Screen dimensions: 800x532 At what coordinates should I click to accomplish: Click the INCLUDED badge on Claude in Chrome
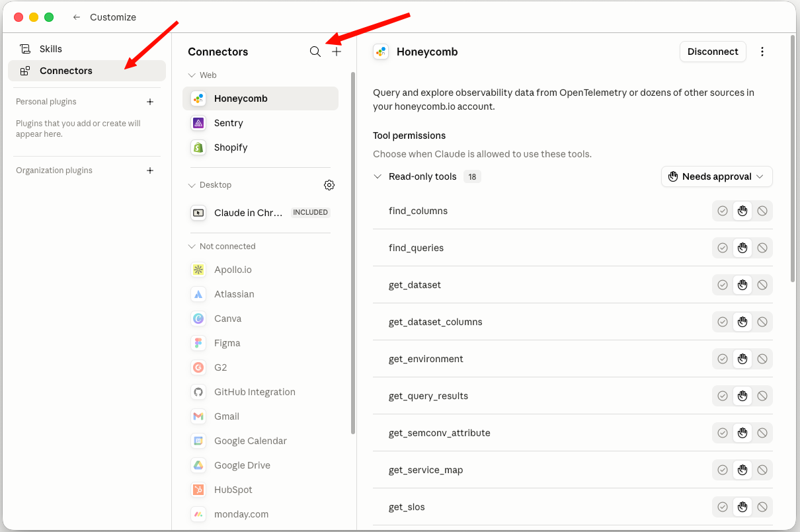(311, 213)
